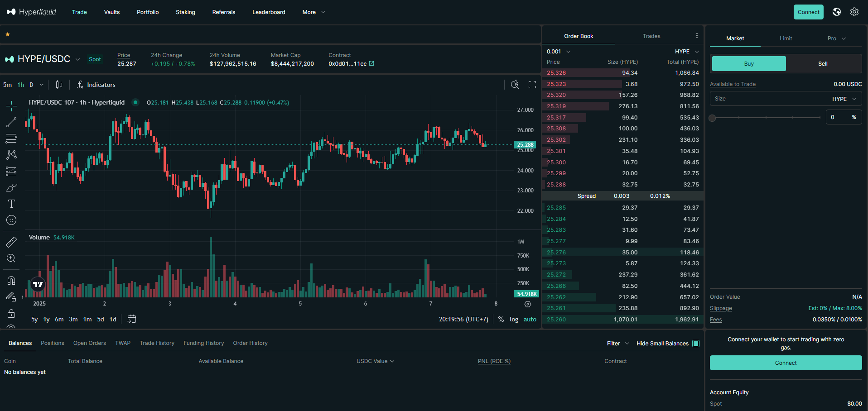Select the chart patterns tool
The width and height of the screenshot is (868, 411).
point(11,155)
